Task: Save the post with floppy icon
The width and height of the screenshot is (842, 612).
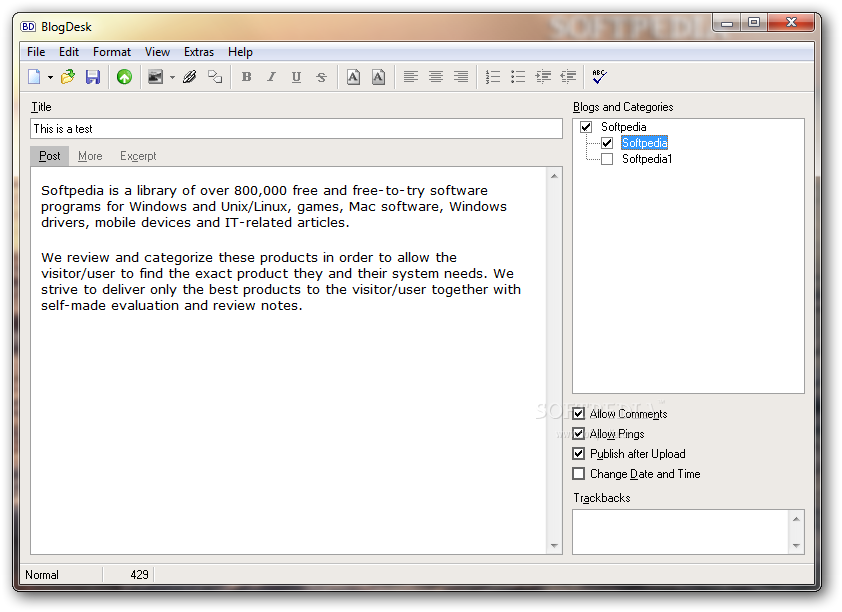Action: pos(93,77)
